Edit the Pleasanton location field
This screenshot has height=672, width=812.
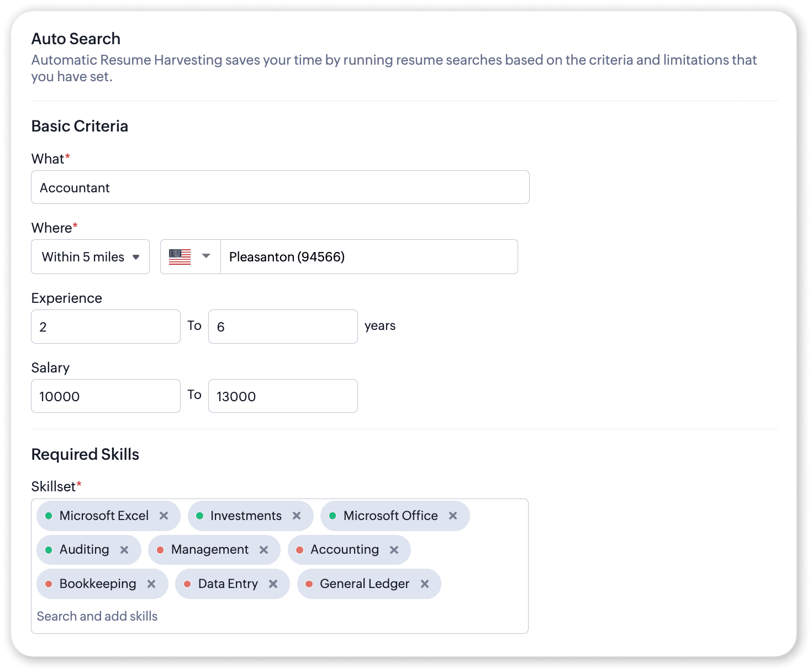click(x=368, y=257)
